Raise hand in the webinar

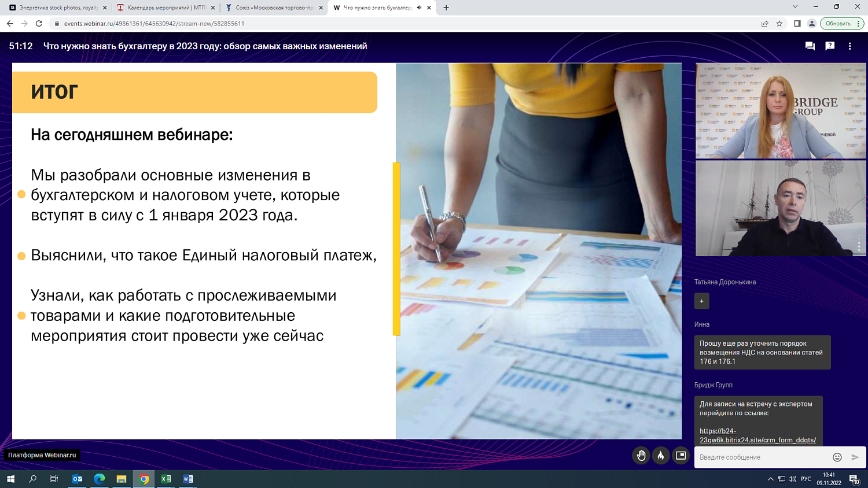tap(641, 456)
